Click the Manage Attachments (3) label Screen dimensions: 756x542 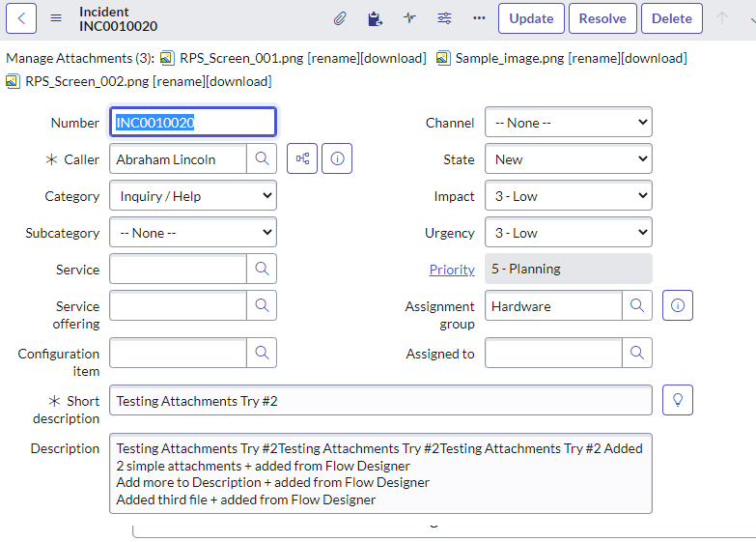click(x=80, y=58)
